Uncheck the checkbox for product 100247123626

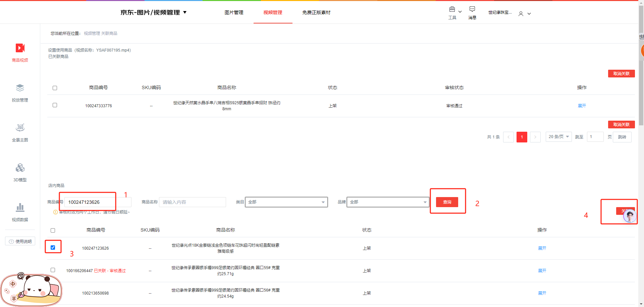coord(53,248)
